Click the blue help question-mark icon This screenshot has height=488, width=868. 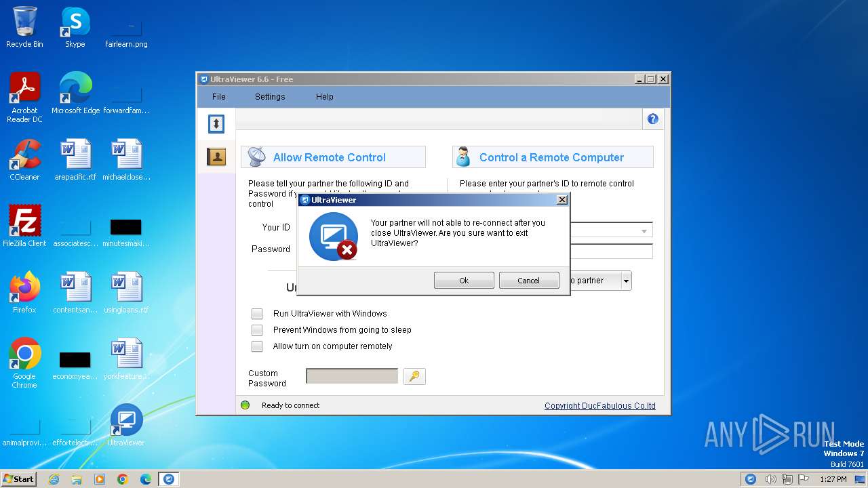pyautogui.click(x=652, y=119)
